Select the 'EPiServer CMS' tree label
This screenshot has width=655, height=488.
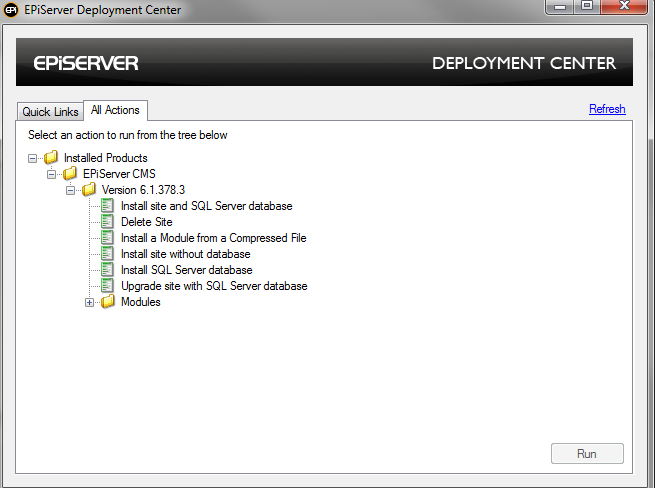(119, 174)
